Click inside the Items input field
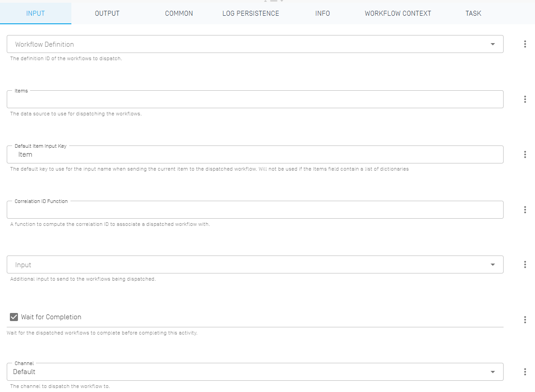Viewport: 535px width, 392px height. [x=224, y=99]
